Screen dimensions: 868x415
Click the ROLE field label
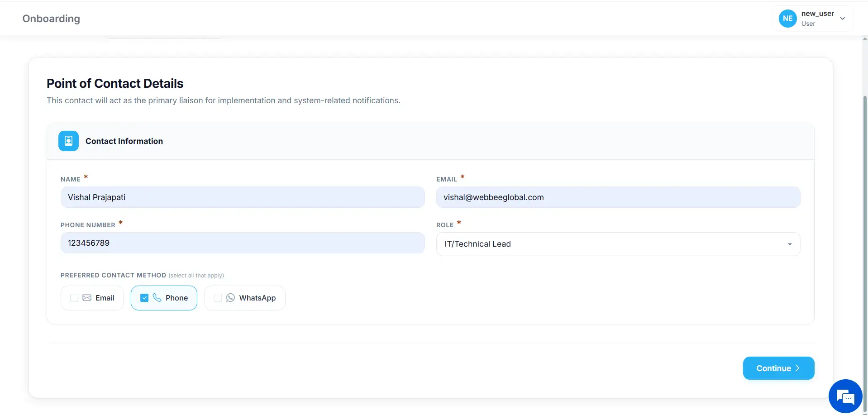445,225
